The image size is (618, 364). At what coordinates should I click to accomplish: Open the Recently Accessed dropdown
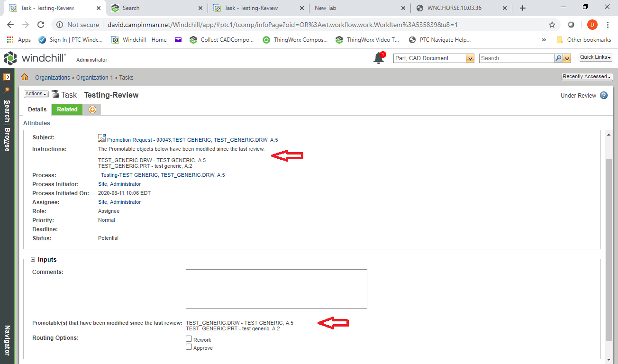587,76
